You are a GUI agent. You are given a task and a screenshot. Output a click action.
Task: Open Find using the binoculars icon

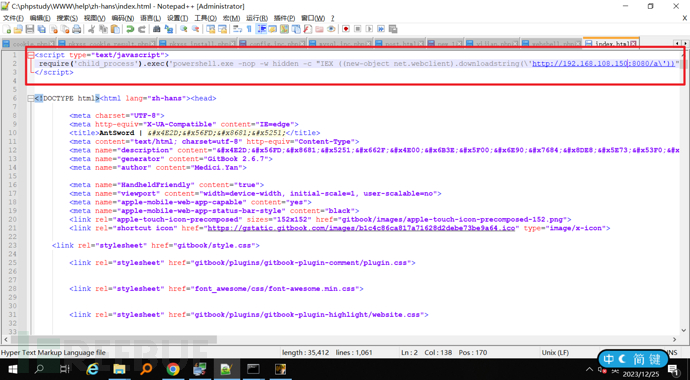point(157,29)
